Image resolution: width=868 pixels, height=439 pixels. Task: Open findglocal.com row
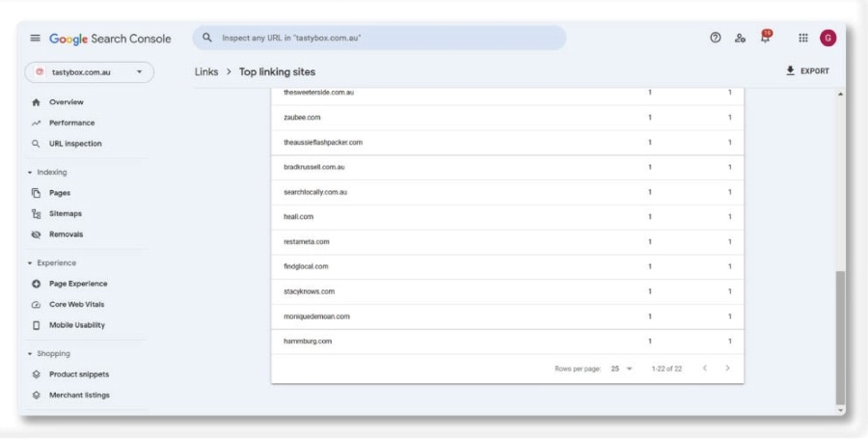[507, 267]
